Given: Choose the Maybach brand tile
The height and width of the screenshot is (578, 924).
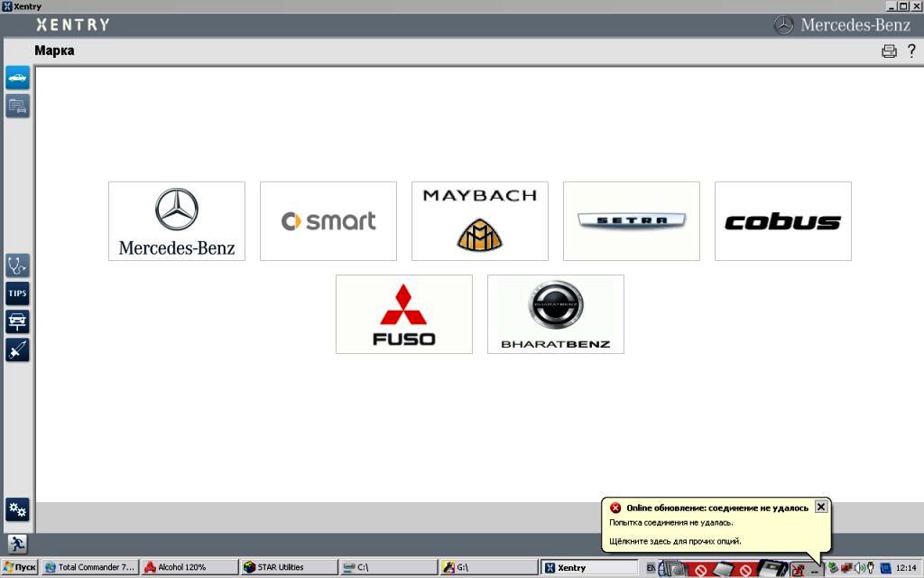Looking at the screenshot, I should [480, 221].
